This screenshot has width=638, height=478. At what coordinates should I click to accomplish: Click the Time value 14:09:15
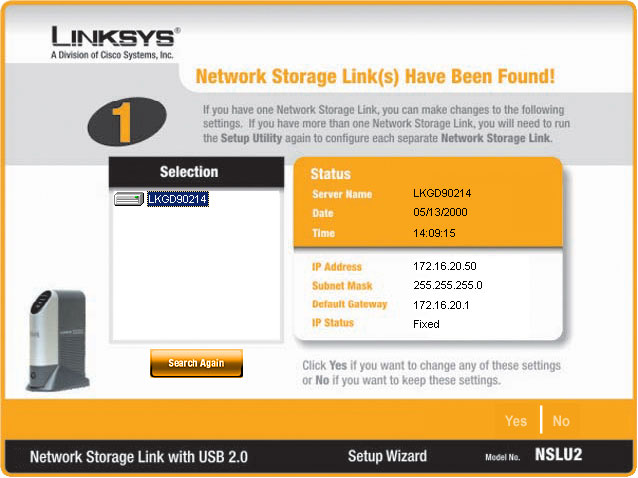(434, 233)
